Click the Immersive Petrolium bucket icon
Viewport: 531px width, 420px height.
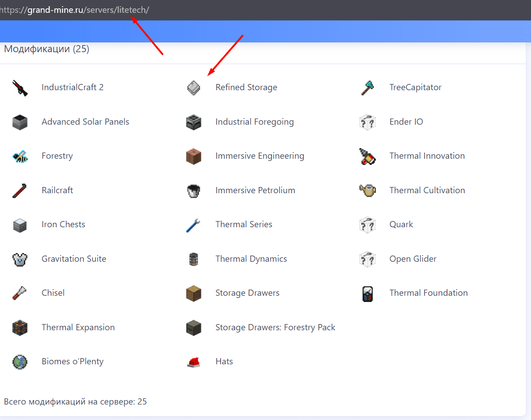pyautogui.click(x=194, y=191)
